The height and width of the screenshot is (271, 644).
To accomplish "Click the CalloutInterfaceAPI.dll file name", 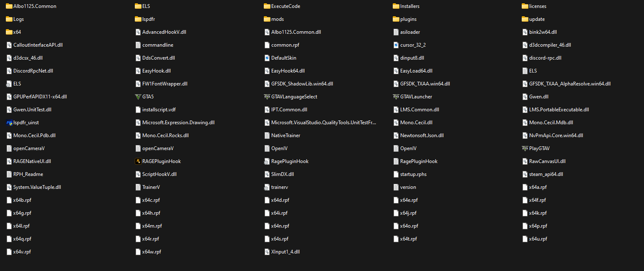I will coord(38,45).
